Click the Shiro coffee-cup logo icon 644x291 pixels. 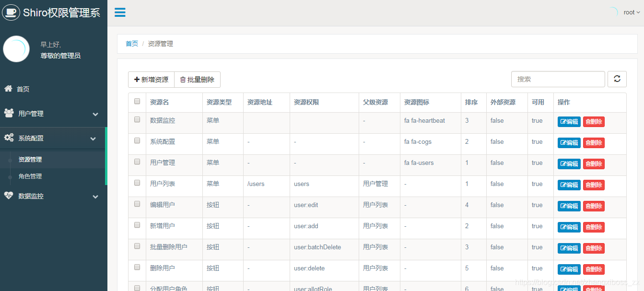11,12
